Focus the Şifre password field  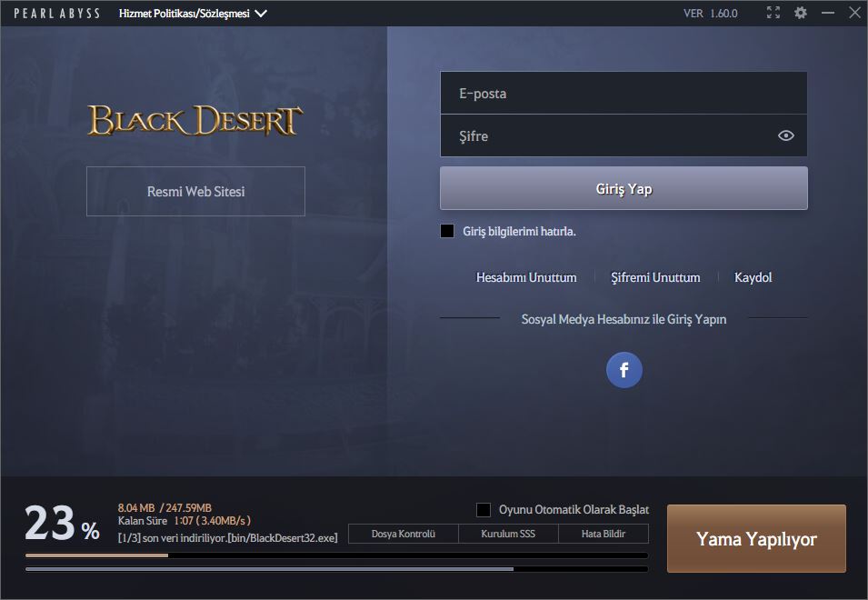[x=624, y=135]
